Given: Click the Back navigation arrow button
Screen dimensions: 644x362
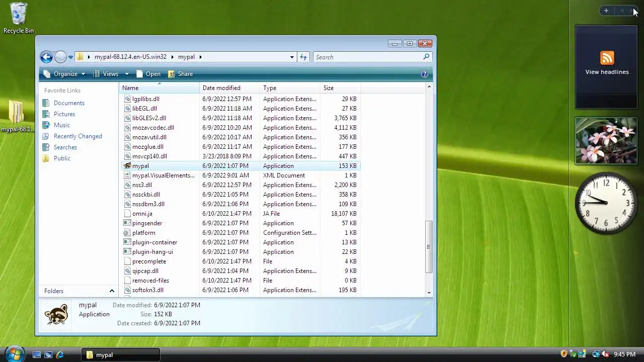Looking at the screenshot, I should pos(46,57).
